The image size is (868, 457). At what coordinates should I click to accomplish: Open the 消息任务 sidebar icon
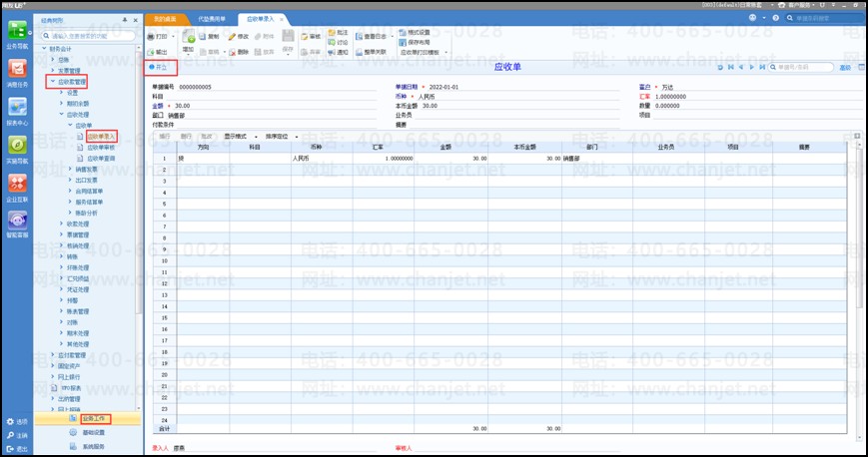16,73
